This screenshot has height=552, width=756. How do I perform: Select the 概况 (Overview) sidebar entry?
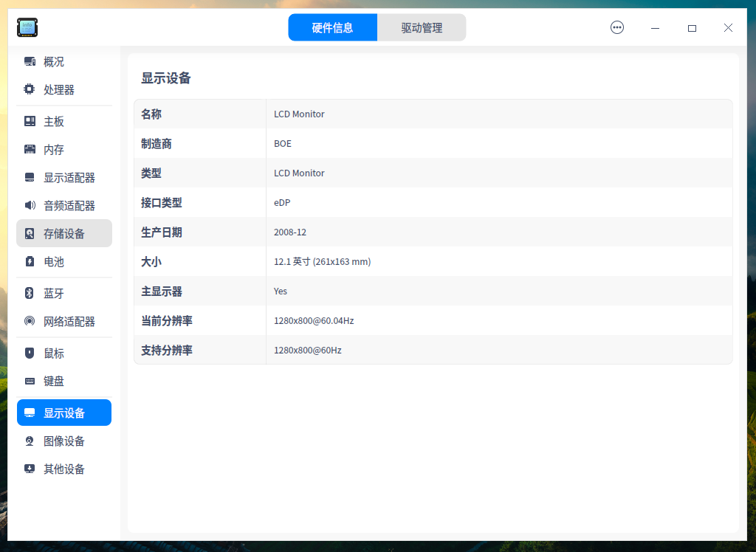[x=55, y=61]
